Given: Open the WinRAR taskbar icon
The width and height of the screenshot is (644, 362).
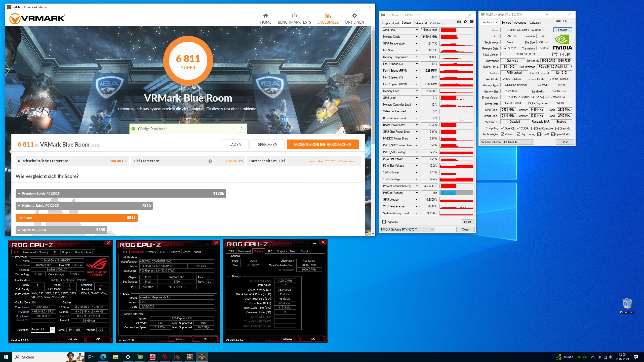Looking at the screenshot, I should pyautogui.click(x=189, y=357).
